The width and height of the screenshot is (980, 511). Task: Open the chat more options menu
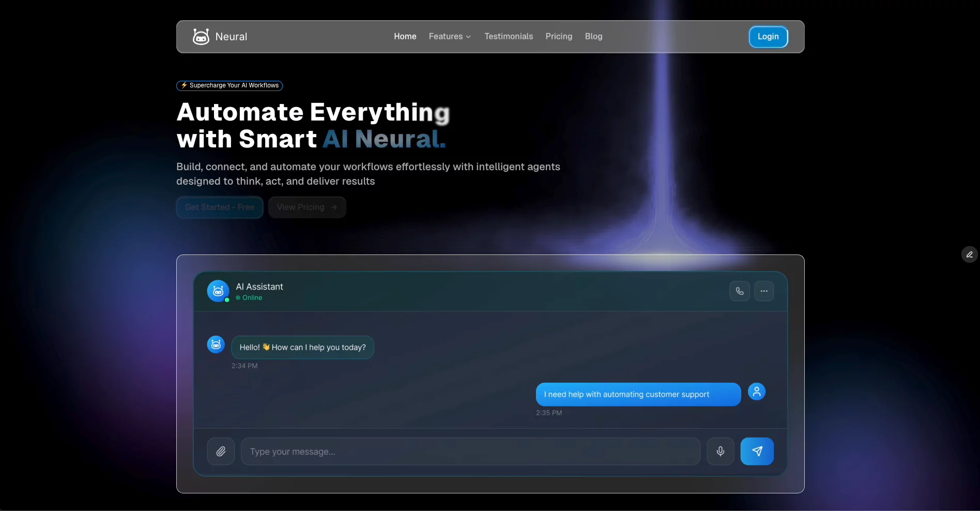(764, 291)
